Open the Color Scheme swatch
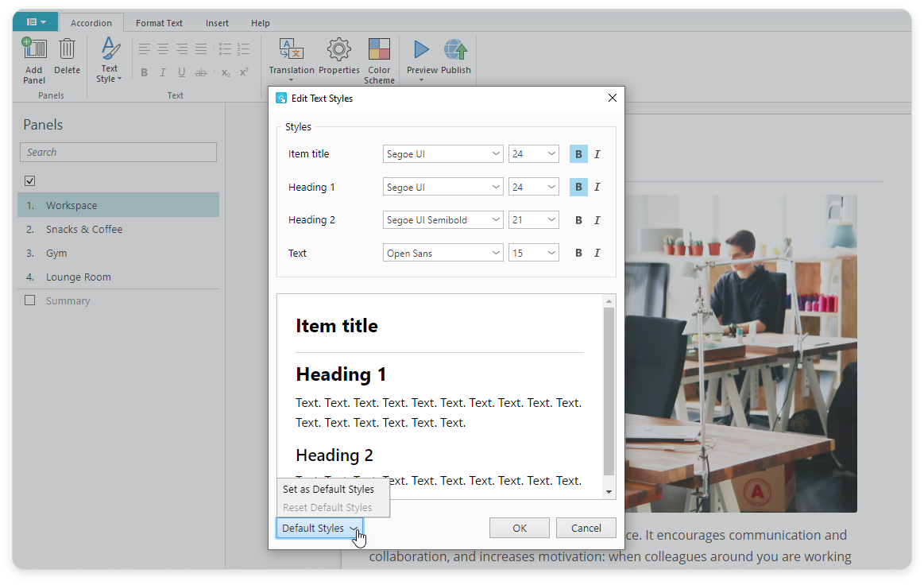Image resolution: width=924 pixels, height=585 pixels. pyautogui.click(x=379, y=49)
